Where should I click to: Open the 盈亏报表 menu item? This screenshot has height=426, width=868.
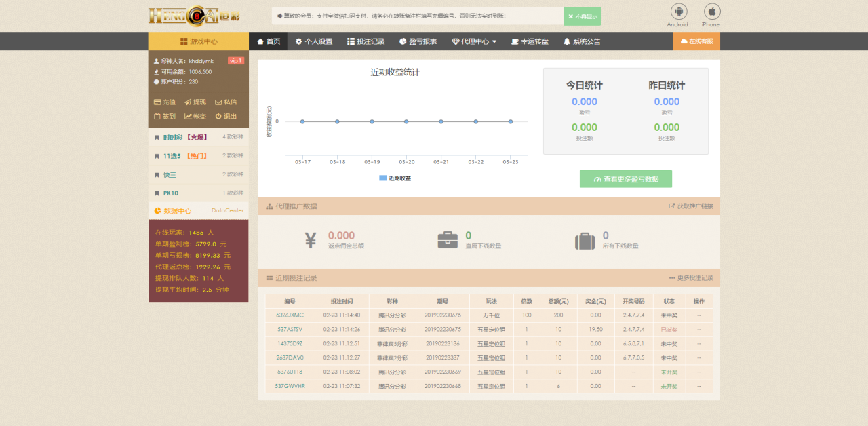point(418,41)
